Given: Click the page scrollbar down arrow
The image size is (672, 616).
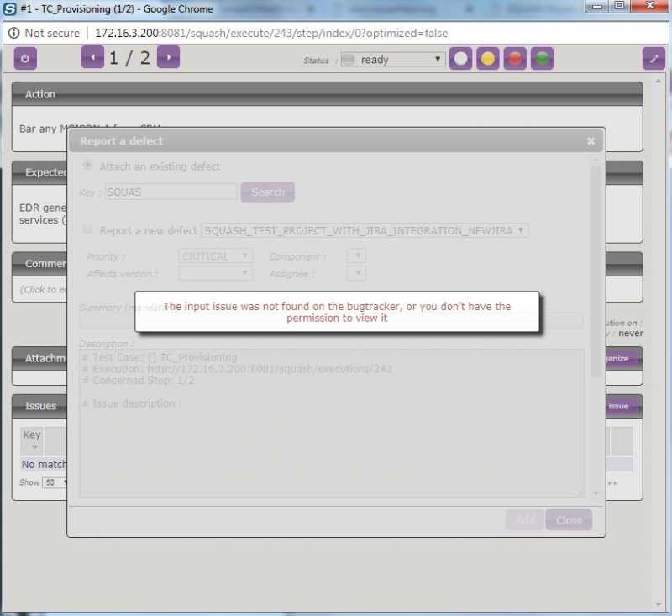Looking at the screenshot, I should [659, 605].
